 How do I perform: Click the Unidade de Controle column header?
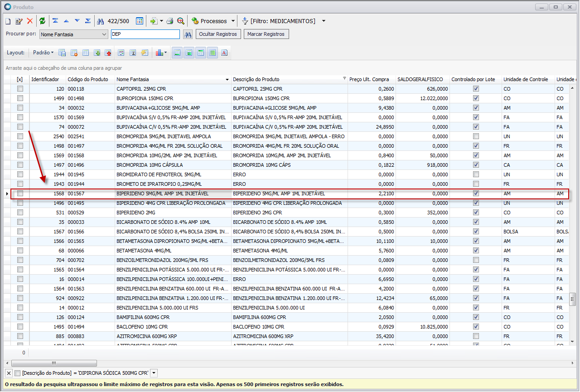(x=528, y=79)
